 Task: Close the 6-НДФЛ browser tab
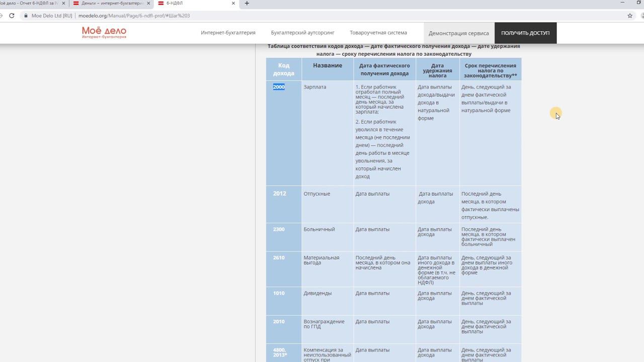pyautogui.click(x=233, y=3)
